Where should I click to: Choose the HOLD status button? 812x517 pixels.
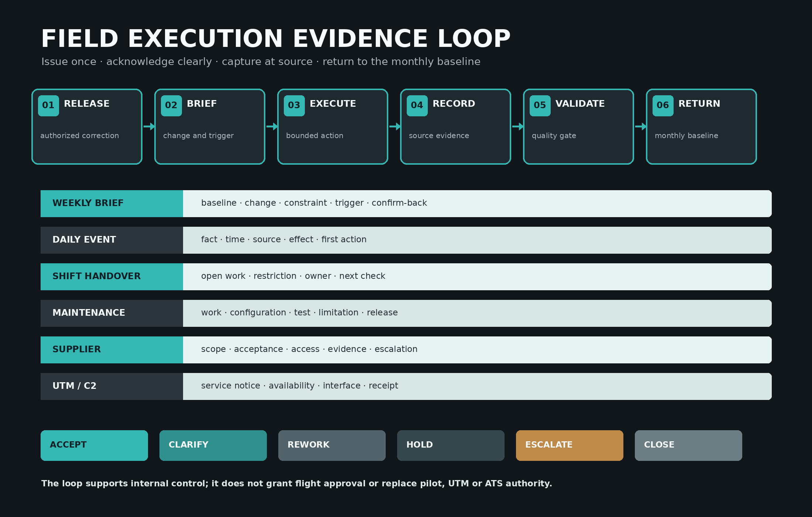pos(451,445)
